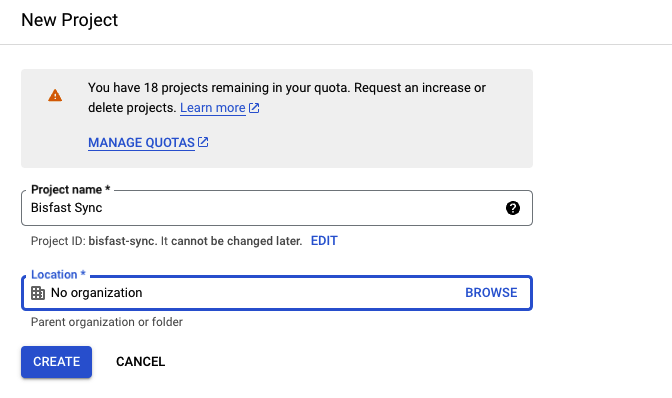The width and height of the screenshot is (672, 398).
Task: Click the New Project page heading
Action: pyautogui.click(x=69, y=20)
